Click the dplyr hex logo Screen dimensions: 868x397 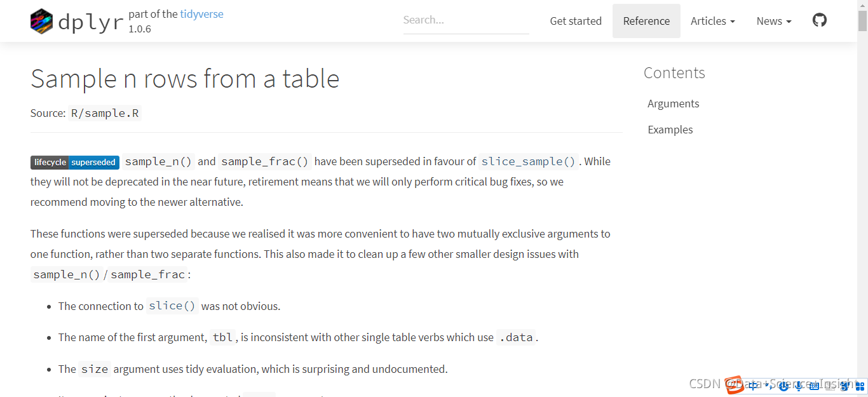point(41,21)
